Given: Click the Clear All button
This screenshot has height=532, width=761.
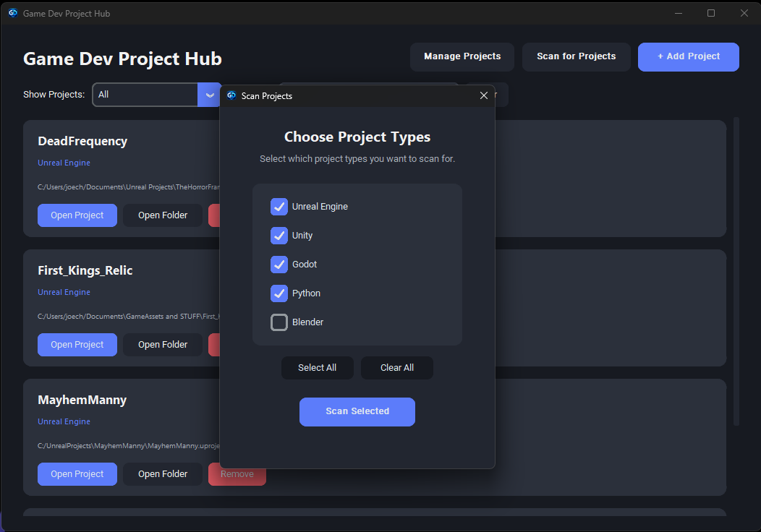Looking at the screenshot, I should click(x=397, y=368).
